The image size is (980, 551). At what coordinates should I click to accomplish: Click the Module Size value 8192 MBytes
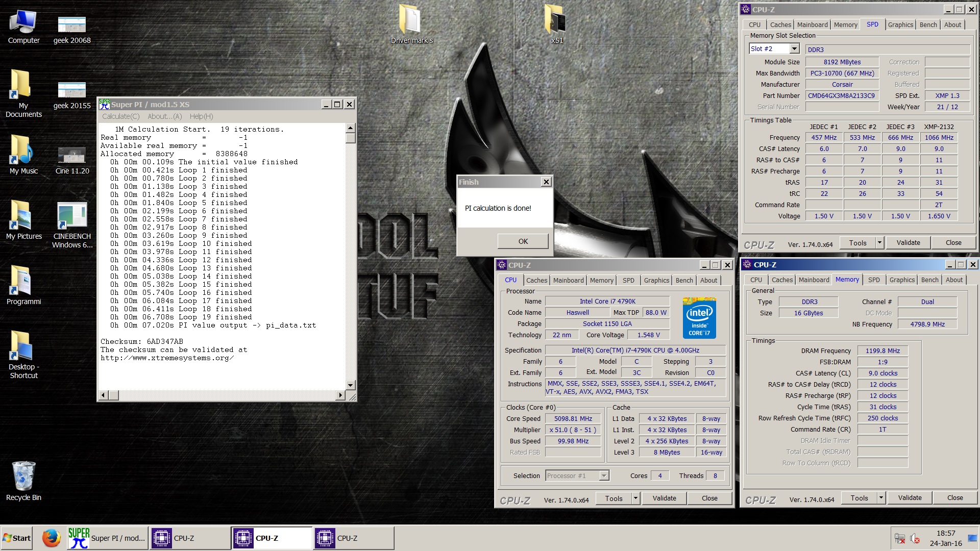[x=842, y=62]
